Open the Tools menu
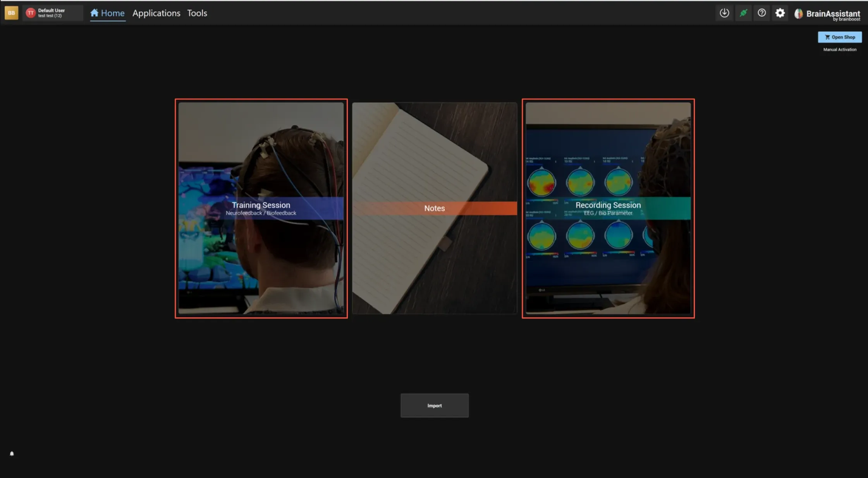 tap(197, 13)
